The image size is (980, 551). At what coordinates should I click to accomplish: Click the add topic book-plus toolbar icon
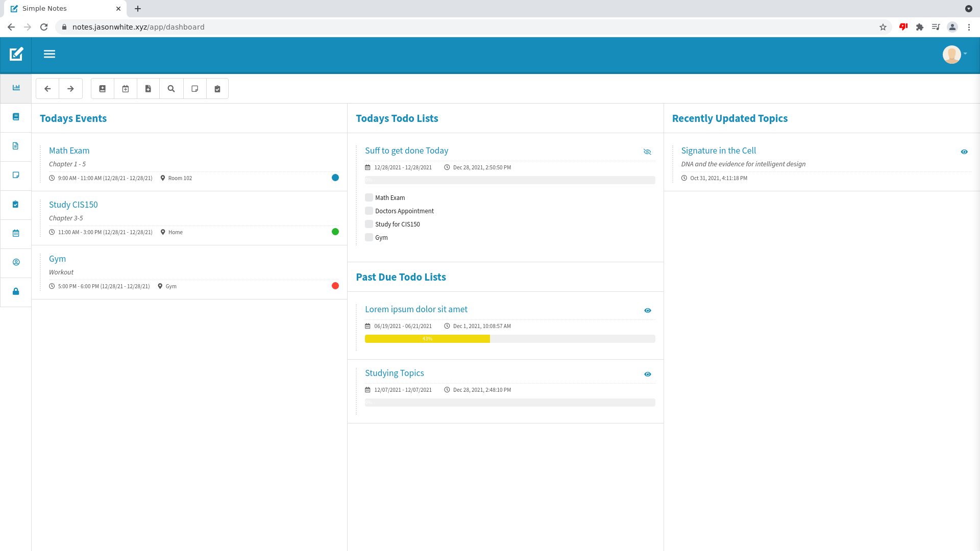pos(103,89)
